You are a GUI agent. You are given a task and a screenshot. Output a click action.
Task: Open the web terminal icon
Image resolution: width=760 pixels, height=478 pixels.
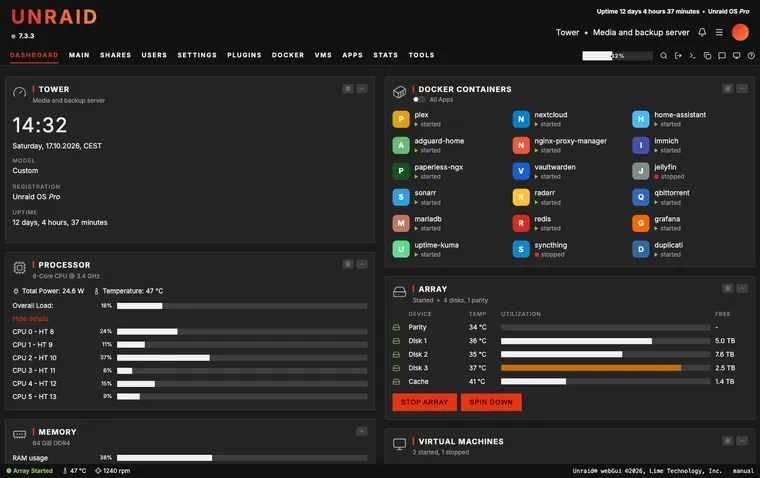tap(693, 56)
